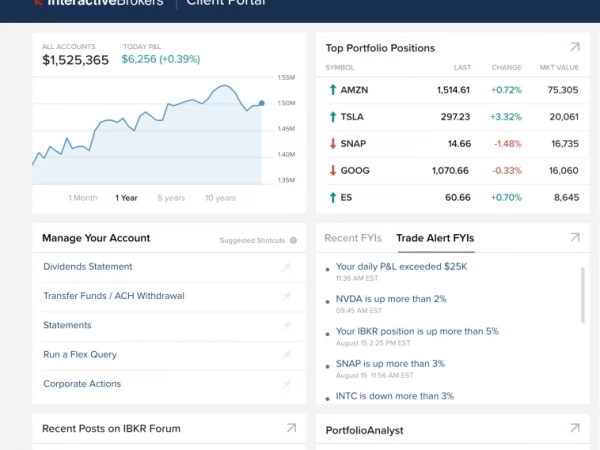The image size is (600, 450).
Task: Click the TSLA symbol in positions
Action: pos(352,117)
